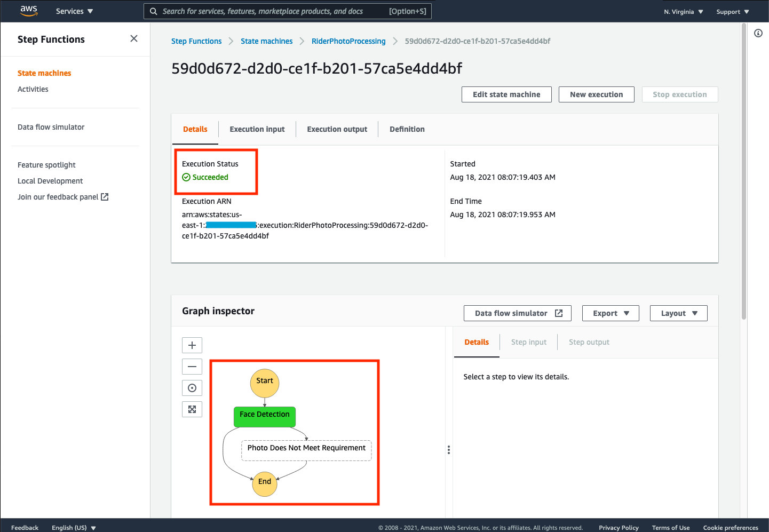This screenshot has width=769, height=532.
Task: Click the AWS search input field
Action: (288, 11)
